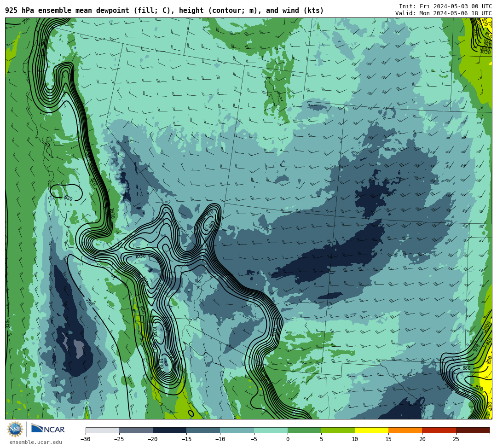Click the '15' colorbar tick label
The height and width of the screenshot is (448, 497).
[388, 439]
